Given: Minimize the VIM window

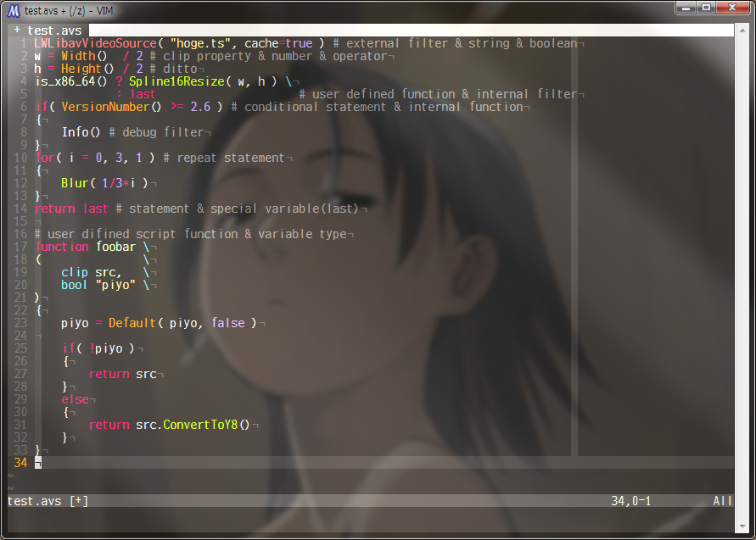Looking at the screenshot, I should click(686, 8).
